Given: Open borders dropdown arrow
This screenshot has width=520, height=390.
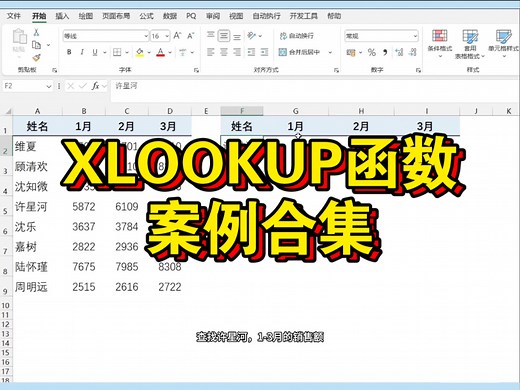Looking at the screenshot, I should pos(127,52).
